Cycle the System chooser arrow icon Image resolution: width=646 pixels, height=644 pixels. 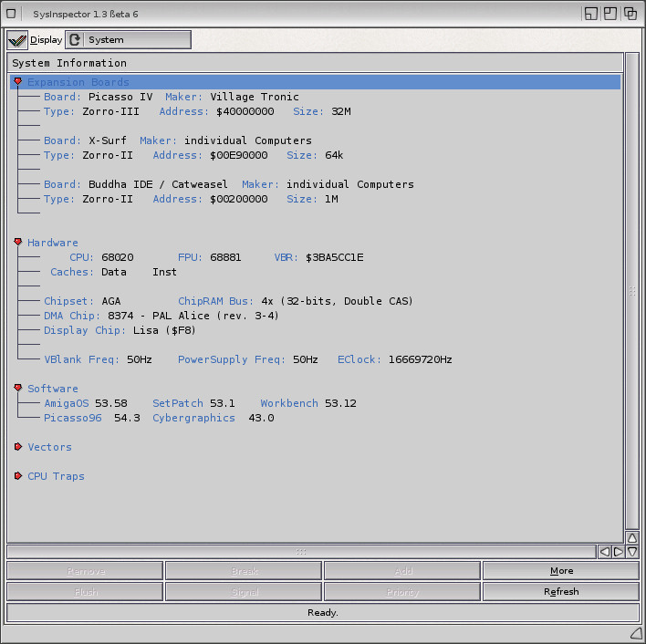click(75, 40)
